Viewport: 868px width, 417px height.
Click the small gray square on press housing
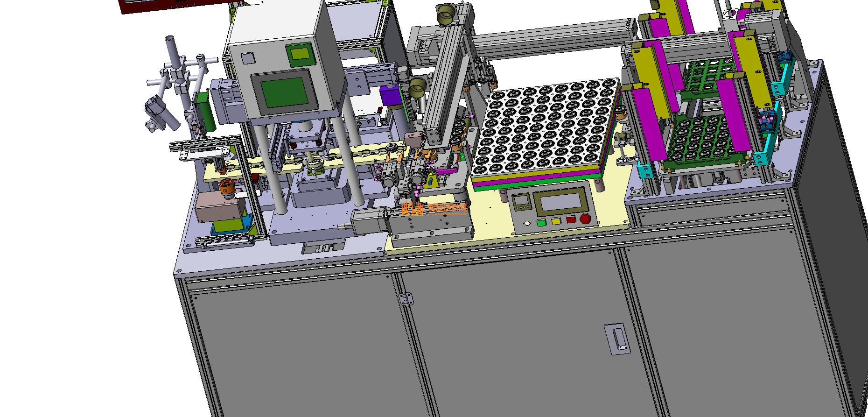[x=248, y=58]
